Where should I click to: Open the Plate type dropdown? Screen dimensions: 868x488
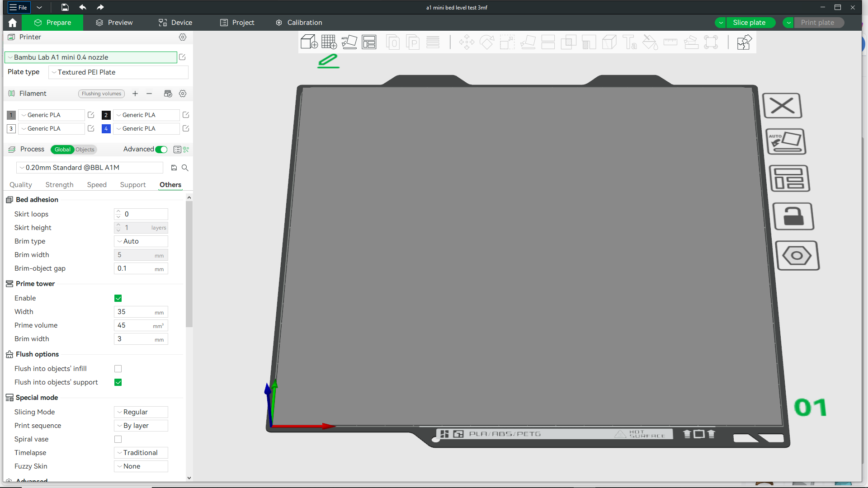point(118,72)
